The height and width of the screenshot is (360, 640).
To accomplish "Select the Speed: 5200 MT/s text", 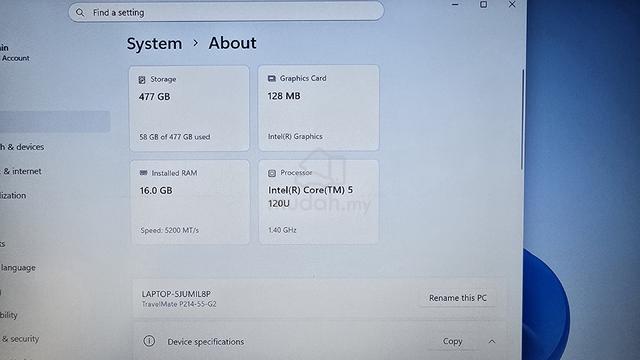I will 169,231.
